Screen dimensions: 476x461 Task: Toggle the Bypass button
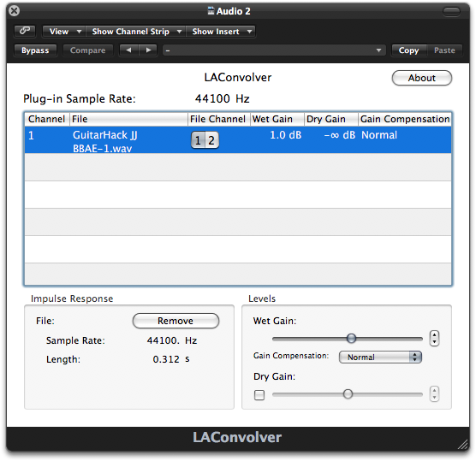tap(35, 50)
